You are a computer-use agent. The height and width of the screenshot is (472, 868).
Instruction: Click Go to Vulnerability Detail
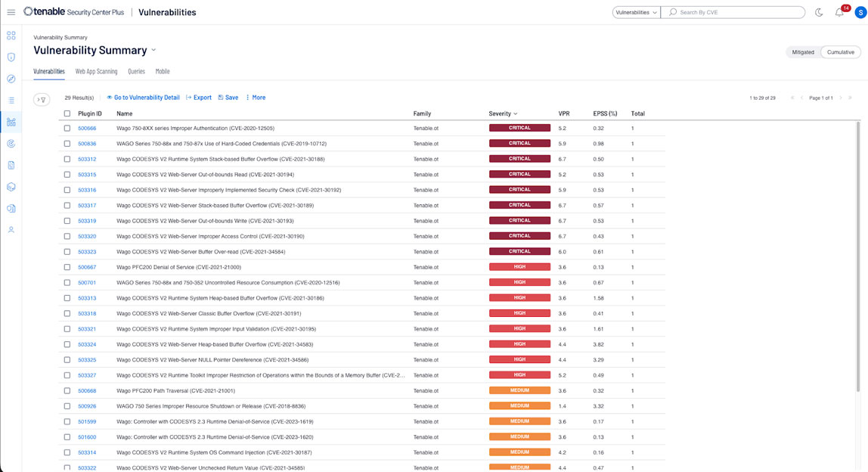[143, 98]
